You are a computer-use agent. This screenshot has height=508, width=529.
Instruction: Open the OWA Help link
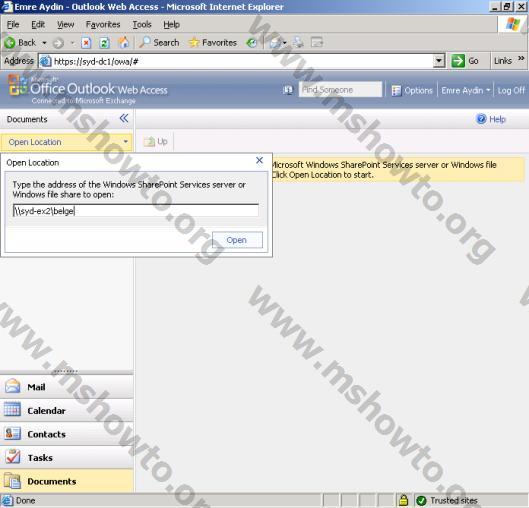(497, 119)
